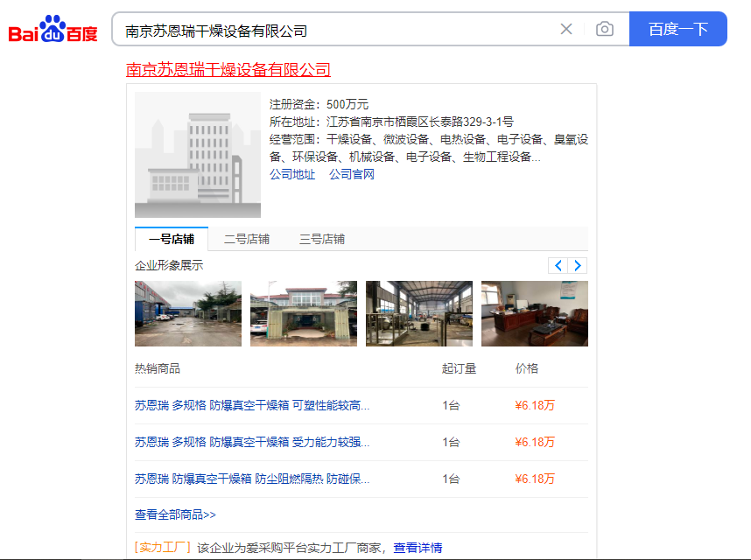This screenshot has height=560, width=751.
Task: Show previous company photos with the left arrow
Action: 558,265
